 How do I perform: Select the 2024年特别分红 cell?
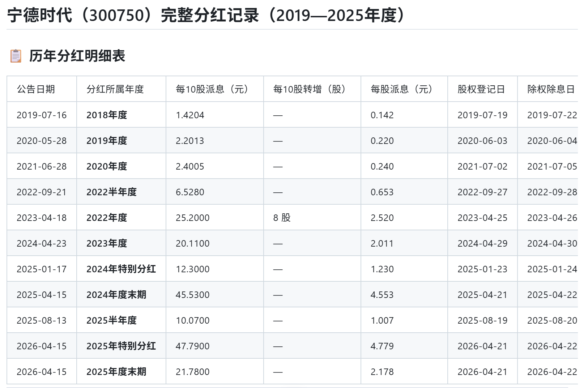click(121, 269)
